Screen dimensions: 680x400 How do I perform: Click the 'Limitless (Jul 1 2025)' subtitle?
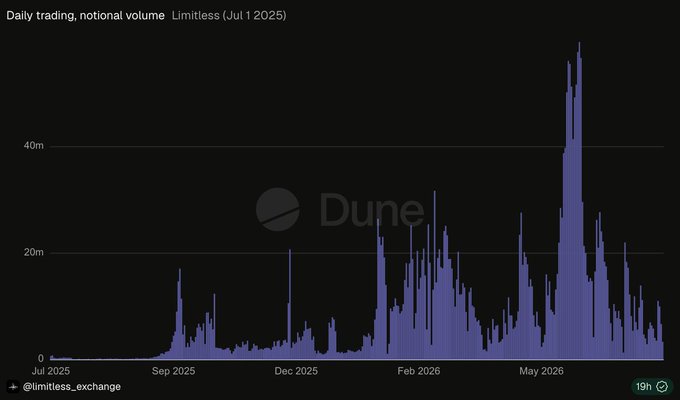tap(229, 16)
